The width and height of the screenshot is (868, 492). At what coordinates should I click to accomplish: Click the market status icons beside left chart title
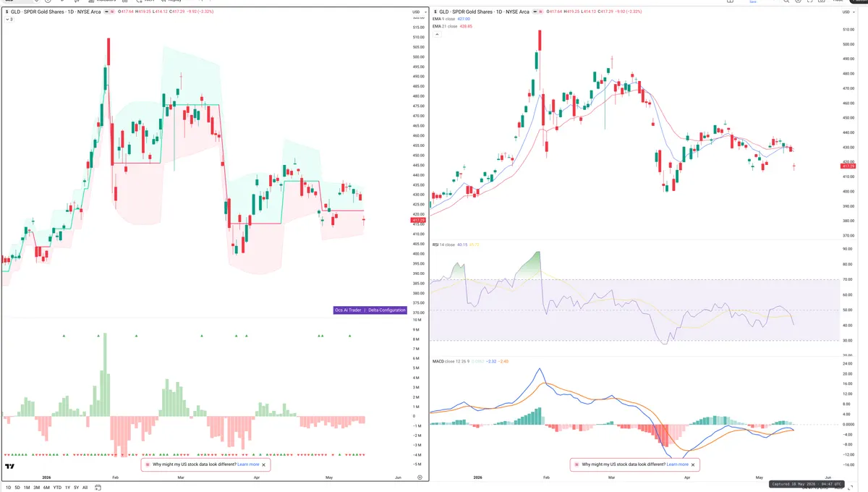tap(111, 12)
